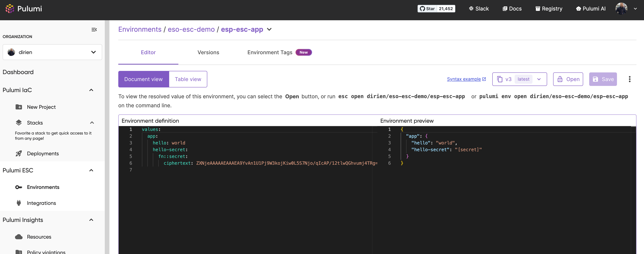Click the GitHub octocat icon
Screen dimensions: 644x254
coord(422,9)
